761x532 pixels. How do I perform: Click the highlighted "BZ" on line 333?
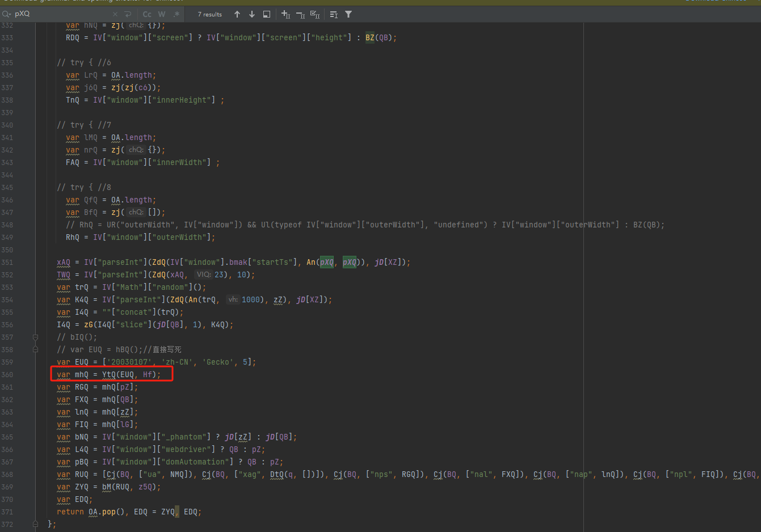point(370,37)
